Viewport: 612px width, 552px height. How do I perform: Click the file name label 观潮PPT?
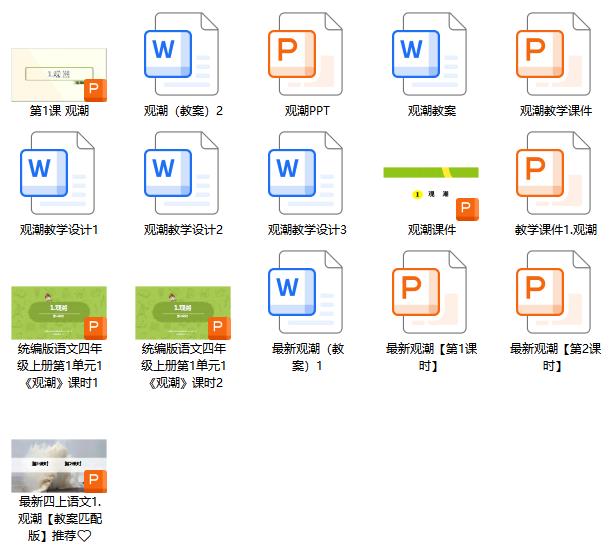[x=307, y=111]
